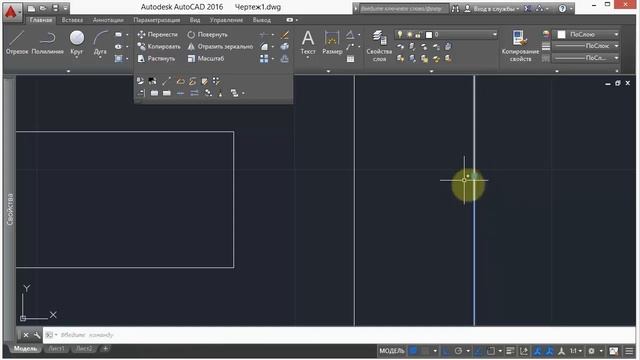Viewport: 640px width, 360px height.
Task: Open the linetype ПоСл... dropdown
Action: click(x=586, y=58)
